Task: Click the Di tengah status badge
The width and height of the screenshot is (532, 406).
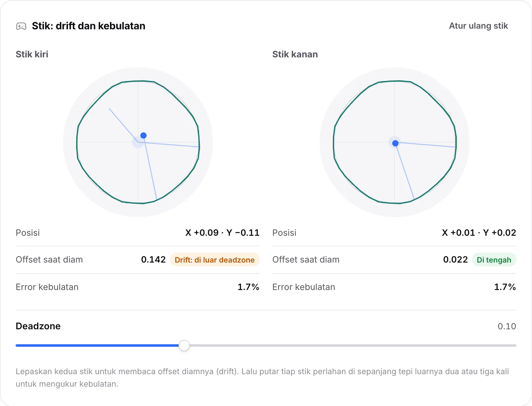Action: click(x=494, y=260)
